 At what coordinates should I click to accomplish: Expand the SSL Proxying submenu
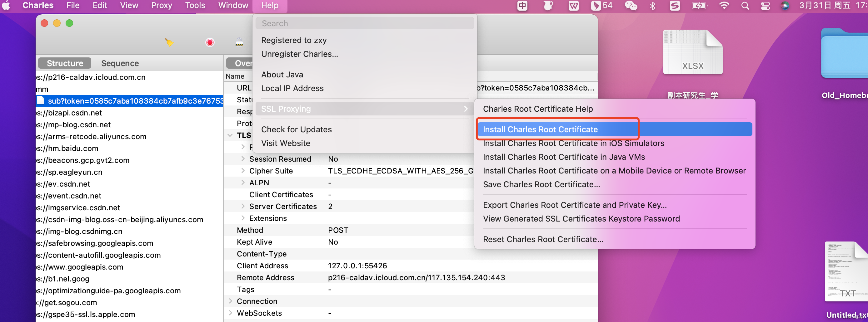click(x=365, y=109)
